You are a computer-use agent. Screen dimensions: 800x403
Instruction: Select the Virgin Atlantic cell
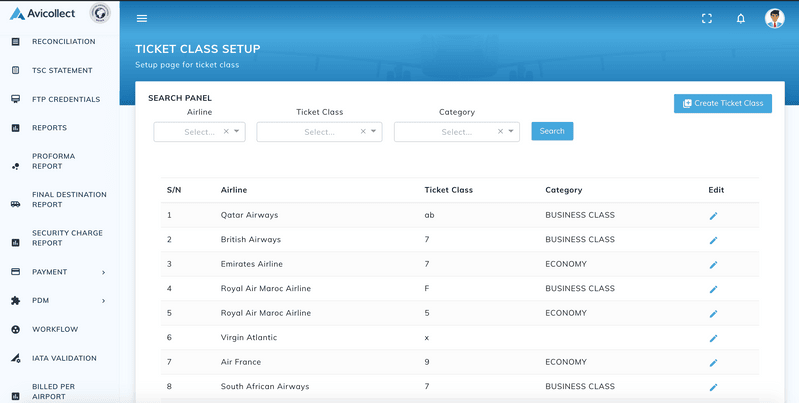248,337
